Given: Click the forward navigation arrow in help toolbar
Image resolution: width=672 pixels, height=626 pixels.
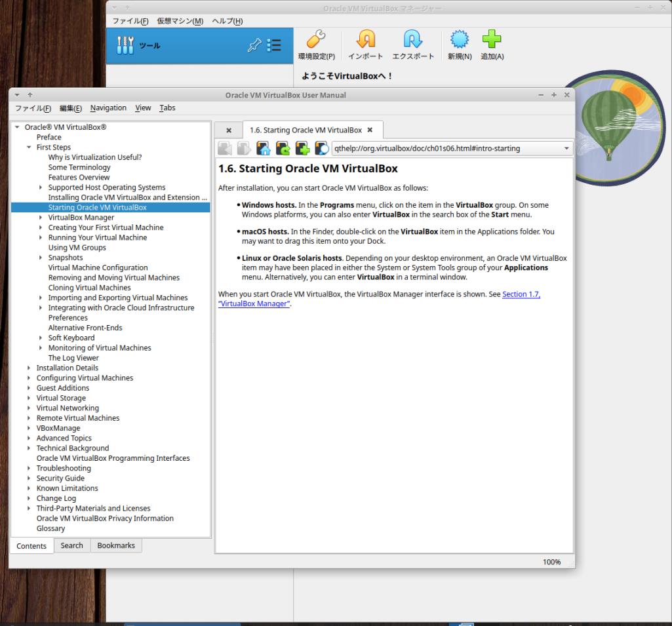Looking at the screenshot, I should point(245,148).
